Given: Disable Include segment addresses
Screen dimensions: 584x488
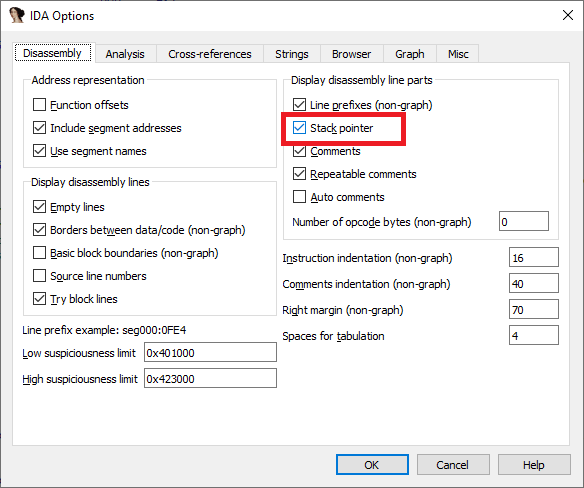Looking at the screenshot, I should point(39,128).
